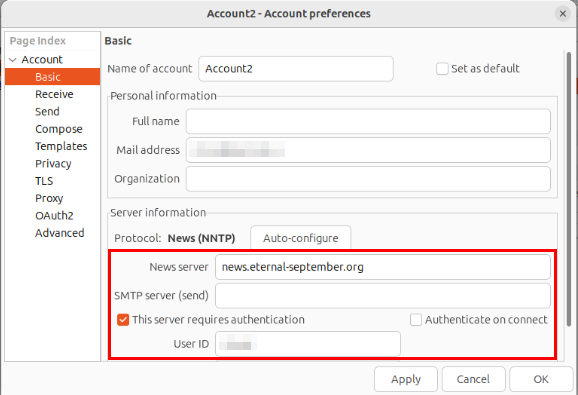This screenshot has height=395, width=578.
Task: Close the Account preferences dialog
Action: (x=563, y=14)
